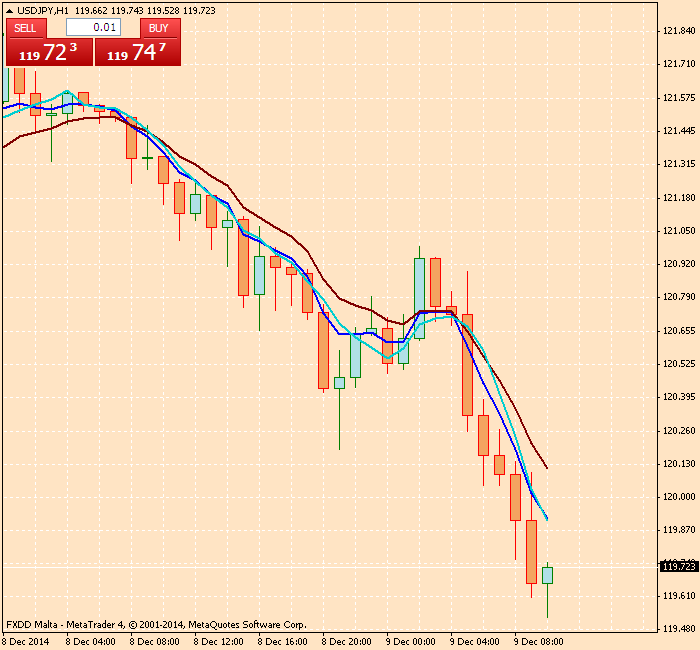Click the 120.000 price scale label
This screenshot has height=650, width=700.
679,497
